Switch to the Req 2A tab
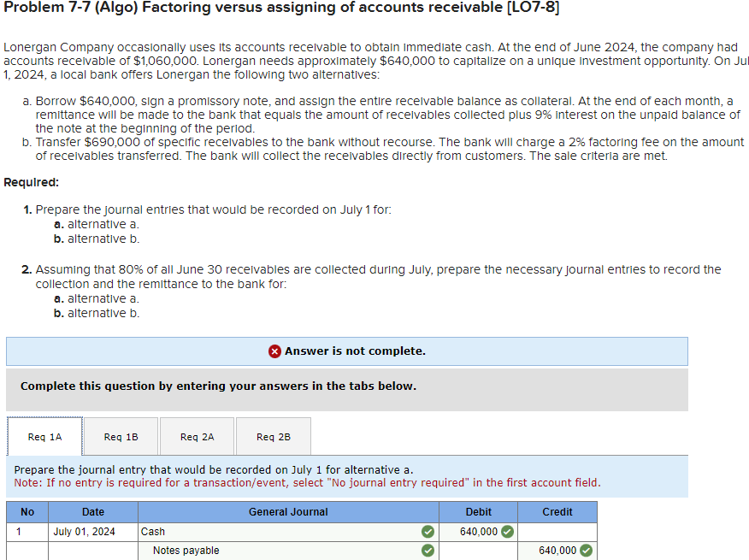The image size is (749, 560). (197, 436)
